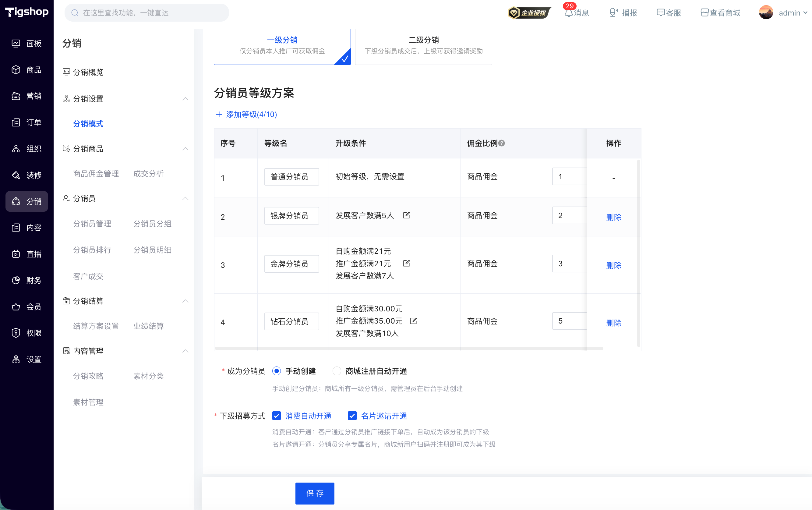Select the 手动创建 radio option
Image resolution: width=812 pixels, height=510 pixels.
click(277, 371)
